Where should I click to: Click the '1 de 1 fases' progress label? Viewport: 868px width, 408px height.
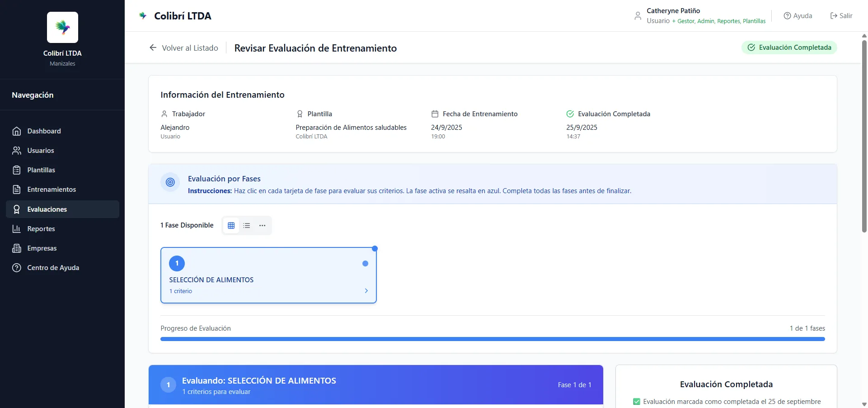(807, 328)
